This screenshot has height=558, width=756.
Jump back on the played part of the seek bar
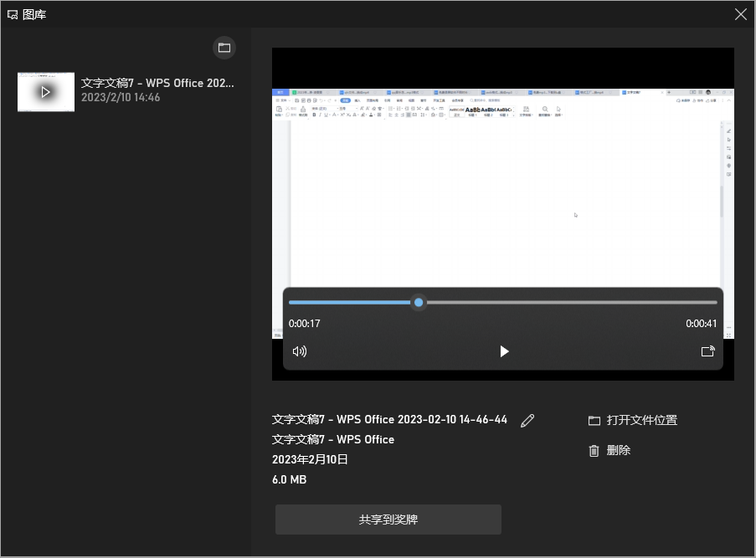point(351,303)
